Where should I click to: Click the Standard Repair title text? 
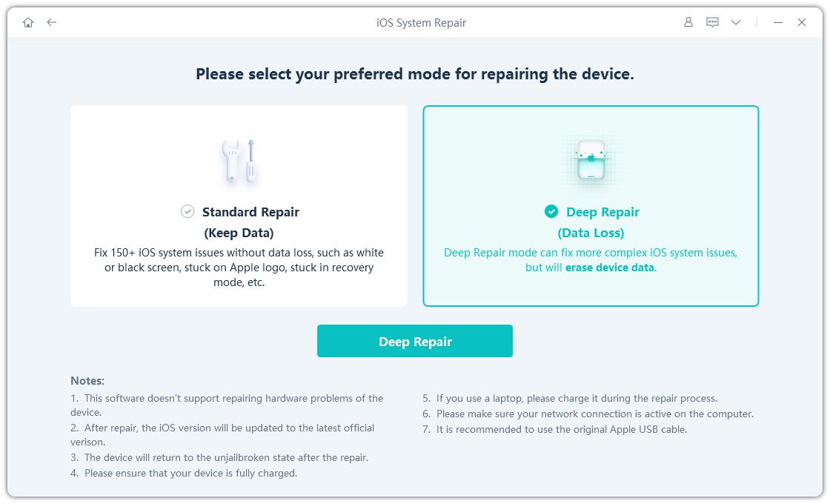(250, 212)
